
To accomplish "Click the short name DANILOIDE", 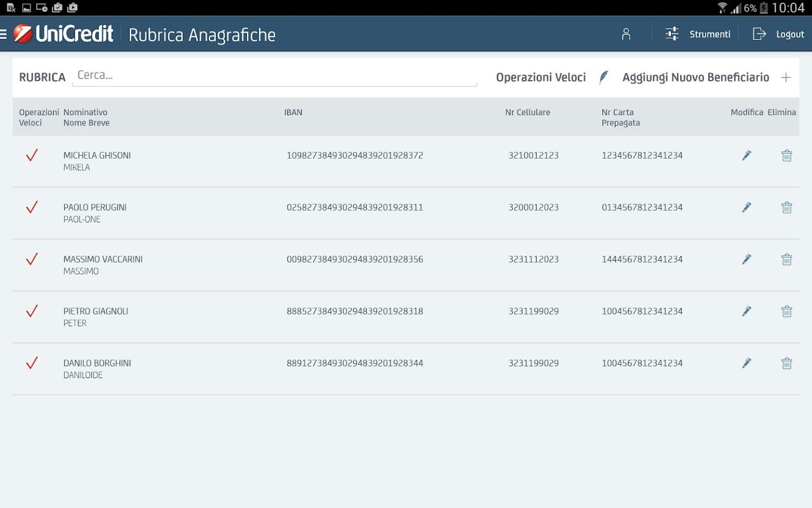I will point(83,375).
